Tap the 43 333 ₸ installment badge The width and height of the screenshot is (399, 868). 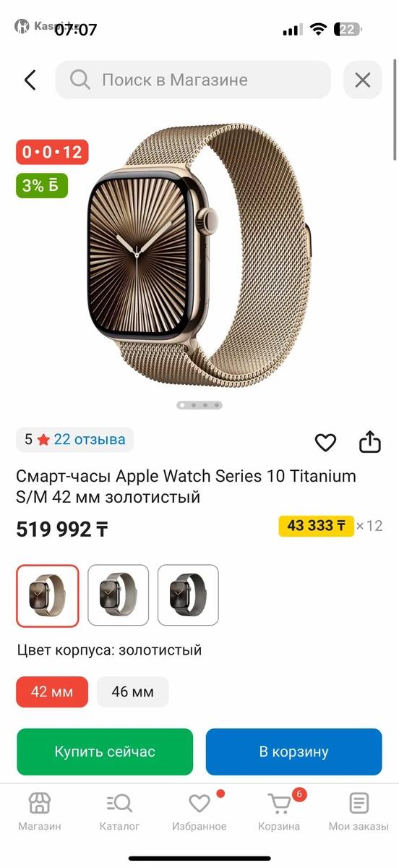click(317, 526)
